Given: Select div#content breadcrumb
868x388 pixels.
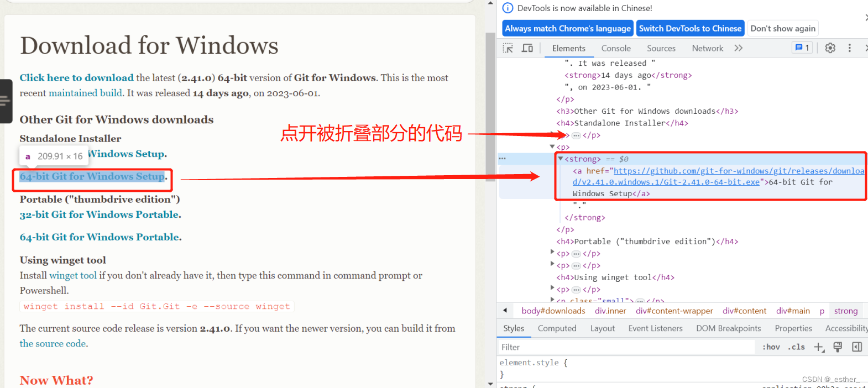Looking at the screenshot, I should [x=745, y=311].
